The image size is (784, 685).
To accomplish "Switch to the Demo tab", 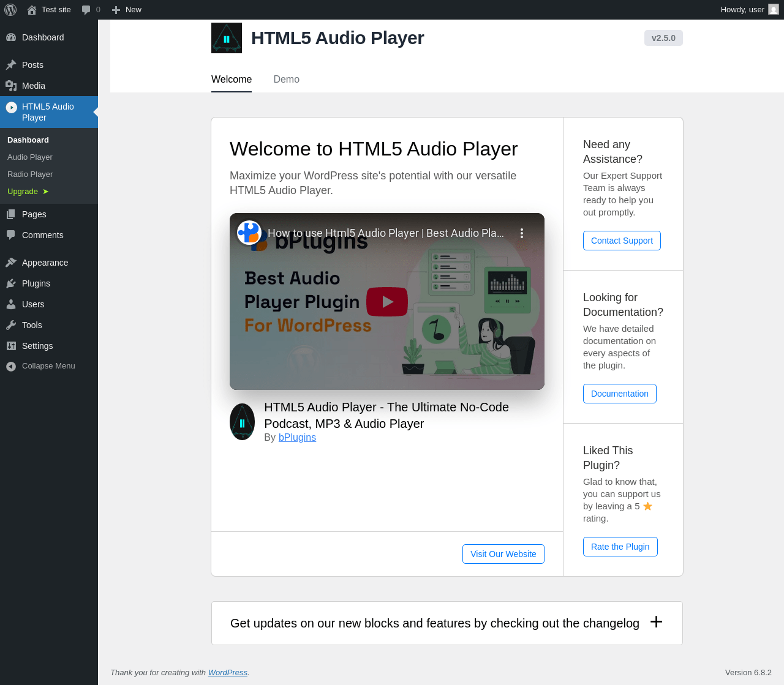I will (286, 80).
